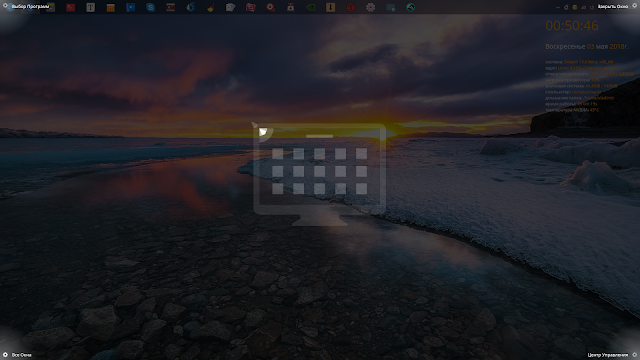
Task: Open the 'Все Окна' hot corner option
Action: click(21, 355)
